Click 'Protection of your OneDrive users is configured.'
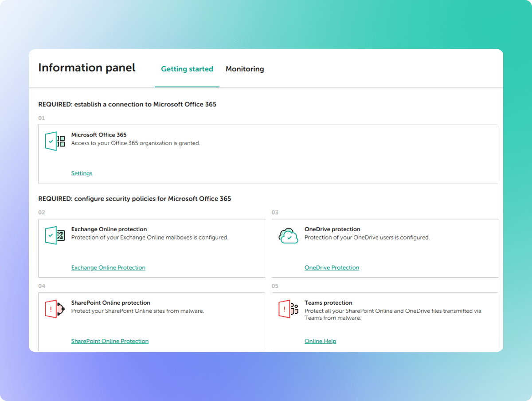Viewport: 532px width, 401px height. (x=367, y=237)
